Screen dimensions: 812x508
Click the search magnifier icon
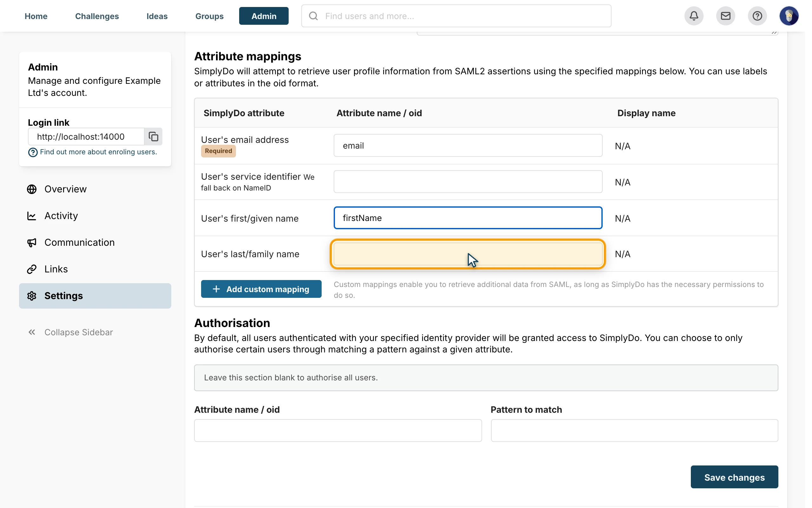pos(313,16)
